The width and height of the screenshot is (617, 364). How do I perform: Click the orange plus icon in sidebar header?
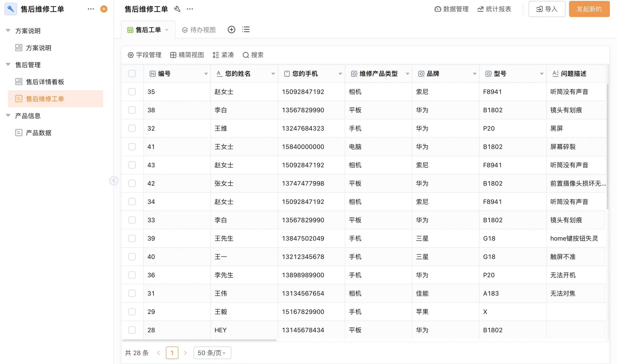pyautogui.click(x=104, y=9)
